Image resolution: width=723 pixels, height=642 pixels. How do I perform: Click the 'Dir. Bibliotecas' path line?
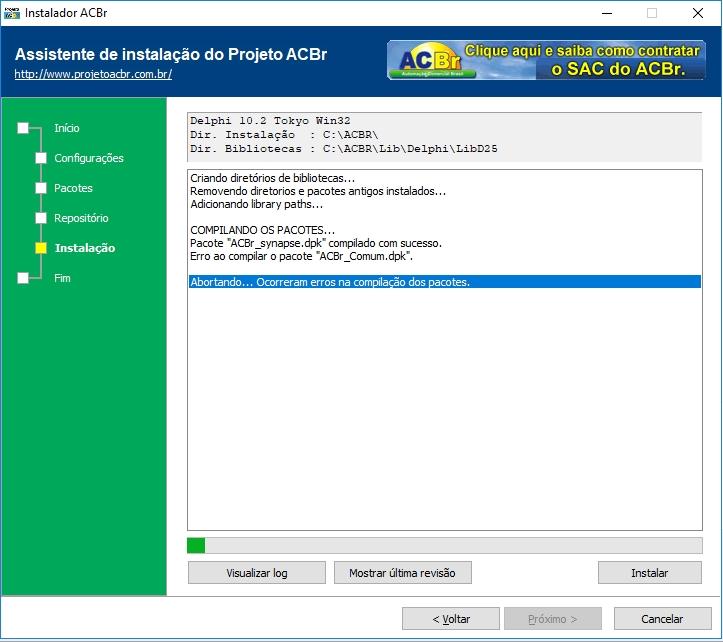point(344,149)
